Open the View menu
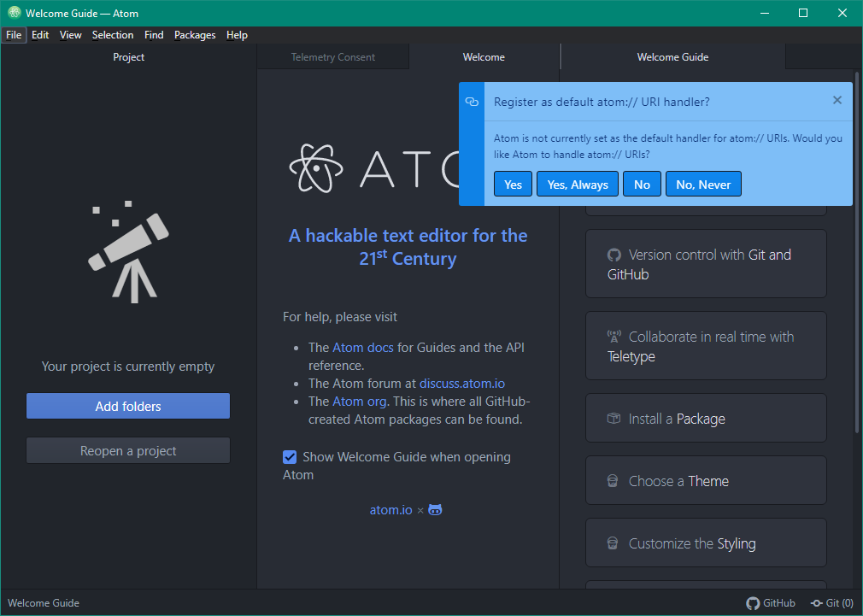 point(70,35)
